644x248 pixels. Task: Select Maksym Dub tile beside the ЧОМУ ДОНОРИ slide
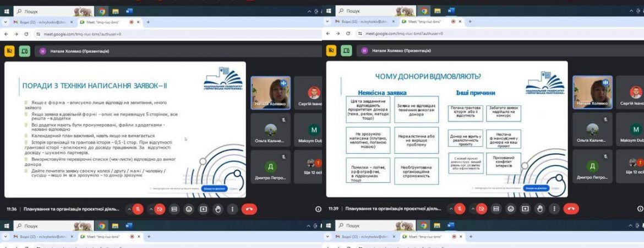[630, 129]
